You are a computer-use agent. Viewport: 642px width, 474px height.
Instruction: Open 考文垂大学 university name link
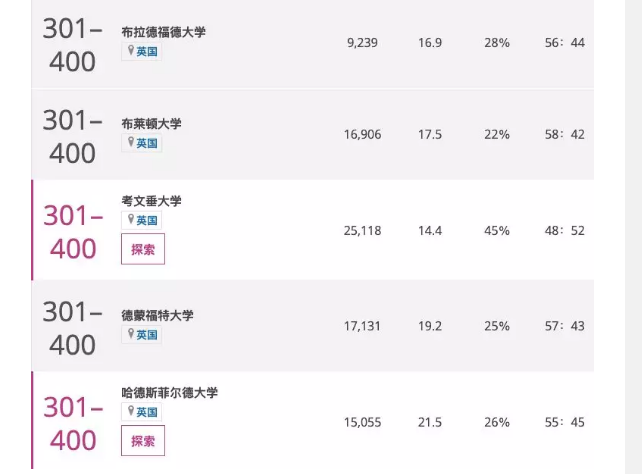click(151, 201)
